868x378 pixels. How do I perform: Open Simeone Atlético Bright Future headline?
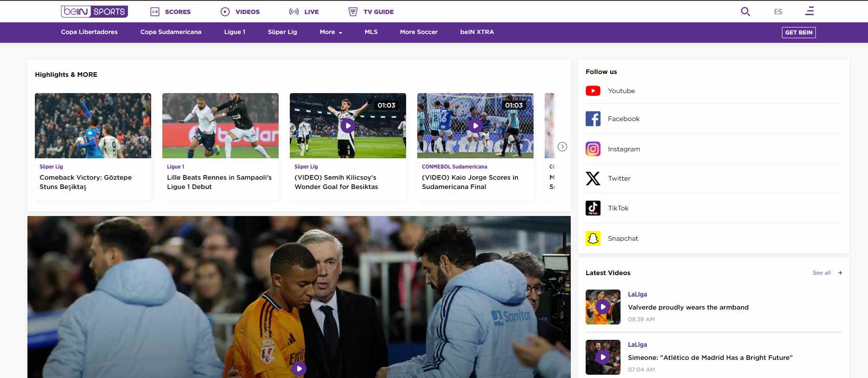coord(710,358)
